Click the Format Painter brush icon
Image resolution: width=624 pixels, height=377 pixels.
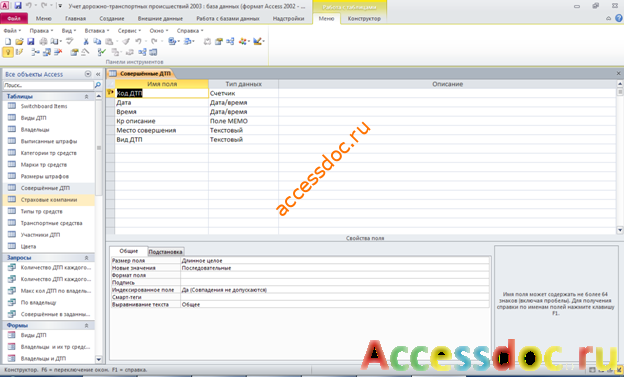click(x=126, y=41)
